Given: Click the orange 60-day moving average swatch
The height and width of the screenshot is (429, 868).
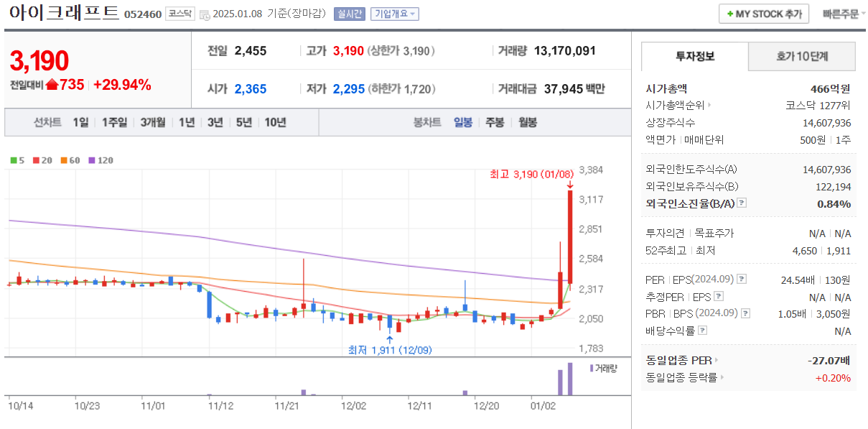Looking at the screenshot, I should tap(64, 160).
